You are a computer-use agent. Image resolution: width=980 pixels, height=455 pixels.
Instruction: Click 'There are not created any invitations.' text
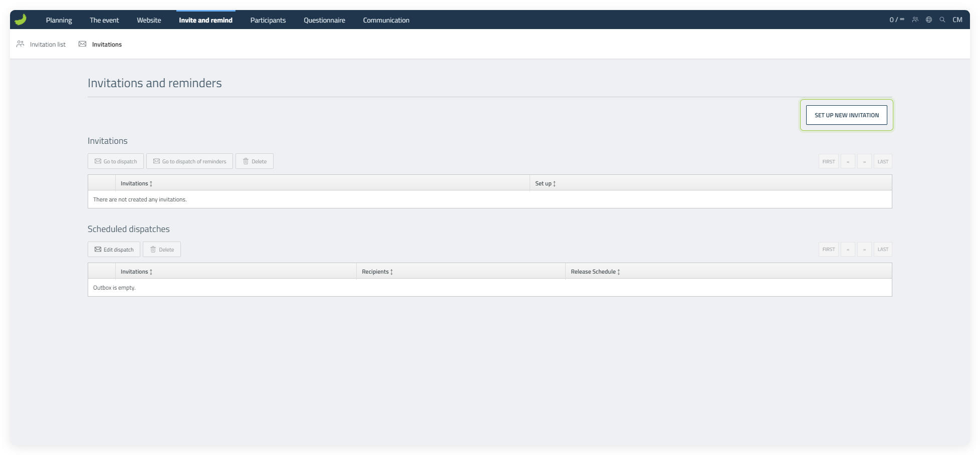(x=140, y=199)
